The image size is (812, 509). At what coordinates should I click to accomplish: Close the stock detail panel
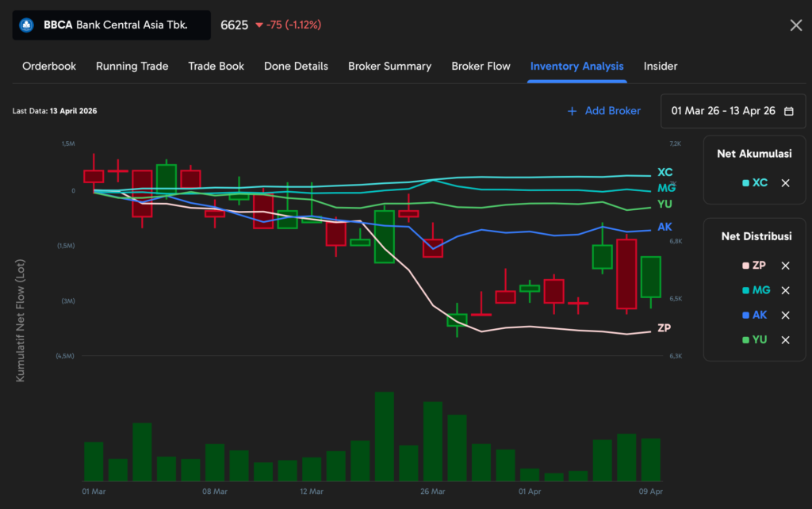(x=796, y=25)
